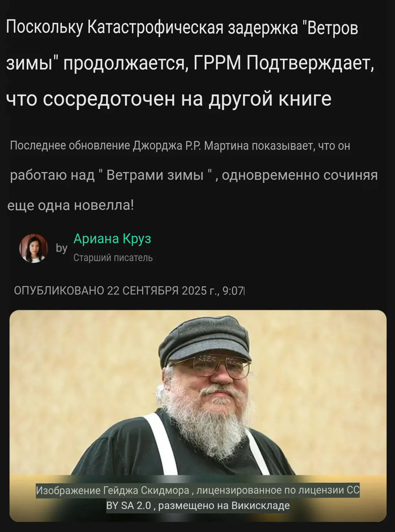The height and width of the screenshot is (532, 395).
Task: Click author avatar of Ариана Круз
Action: coord(34,248)
